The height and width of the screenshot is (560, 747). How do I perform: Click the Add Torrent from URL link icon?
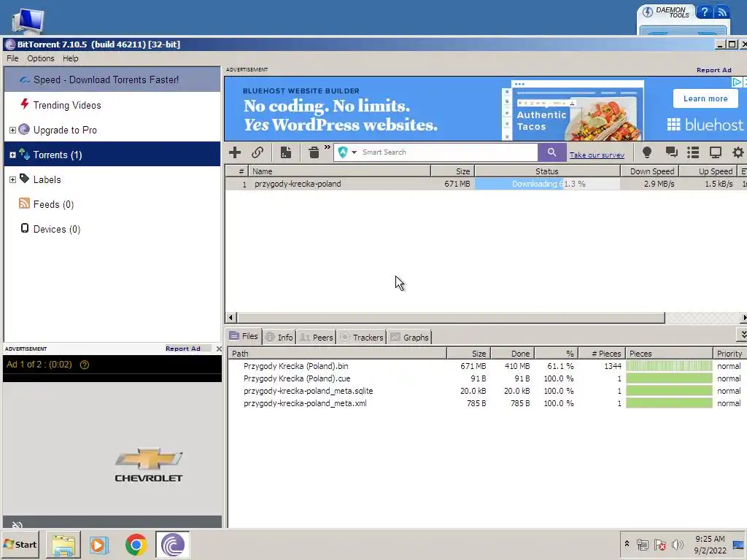tap(258, 152)
